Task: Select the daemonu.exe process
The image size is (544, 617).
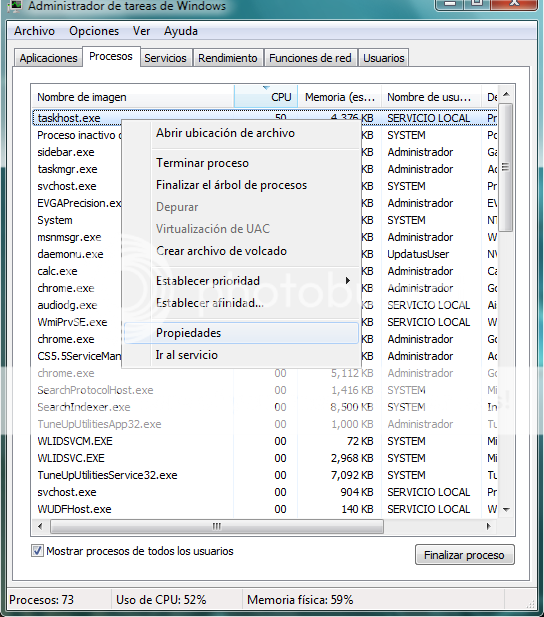Action: click(x=70, y=254)
